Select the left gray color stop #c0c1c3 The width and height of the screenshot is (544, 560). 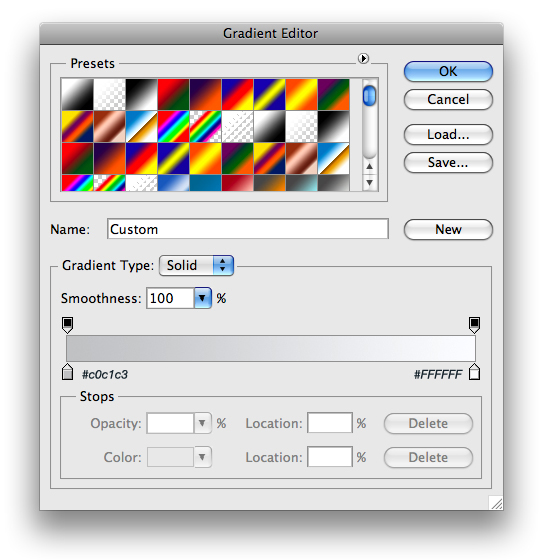[68, 372]
